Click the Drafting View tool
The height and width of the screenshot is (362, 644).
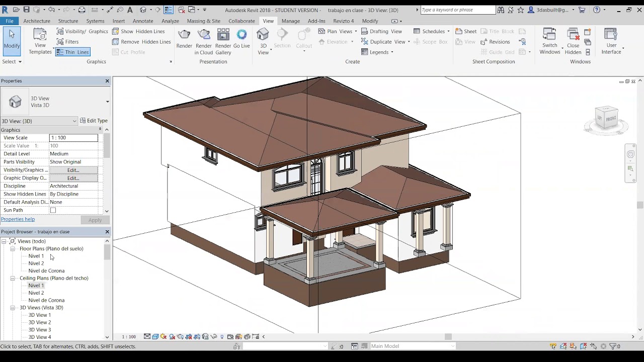click(x=381, y=31)
